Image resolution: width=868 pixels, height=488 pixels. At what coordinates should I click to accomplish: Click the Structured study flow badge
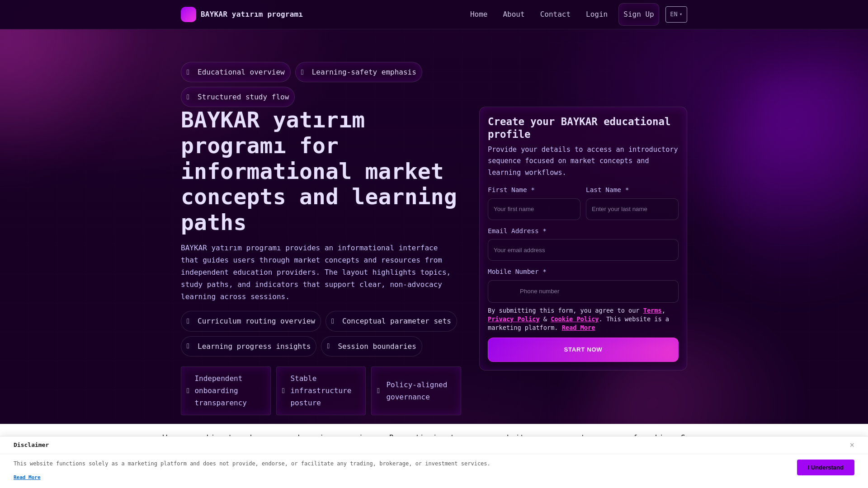point(238,97)
